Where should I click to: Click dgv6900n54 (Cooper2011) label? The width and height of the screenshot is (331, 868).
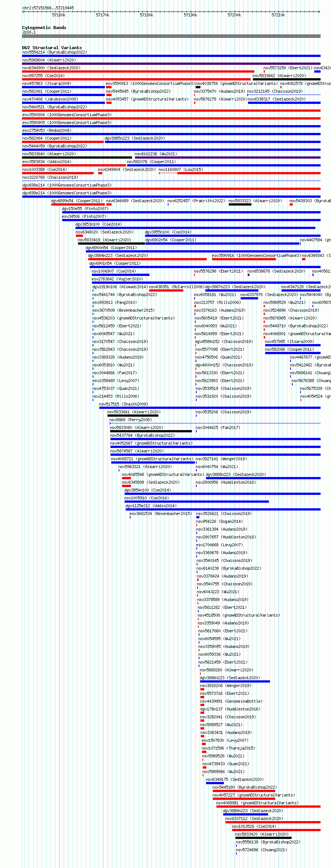(x=111, y=248)
